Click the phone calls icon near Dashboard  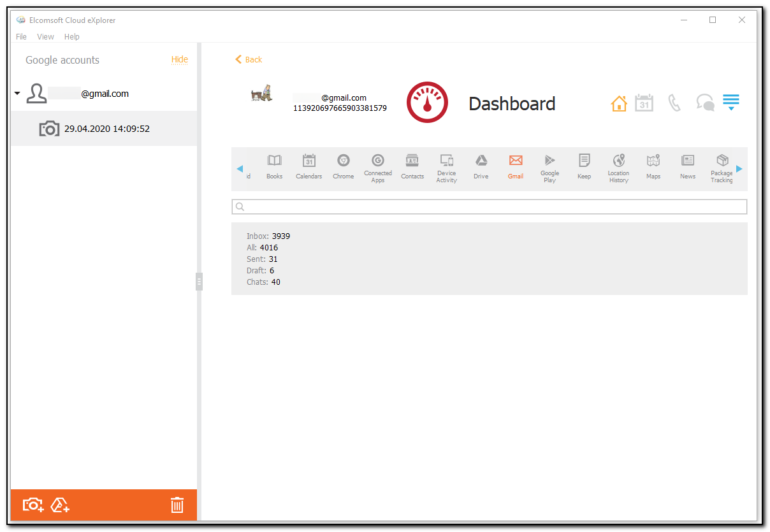tap(674, 102)
